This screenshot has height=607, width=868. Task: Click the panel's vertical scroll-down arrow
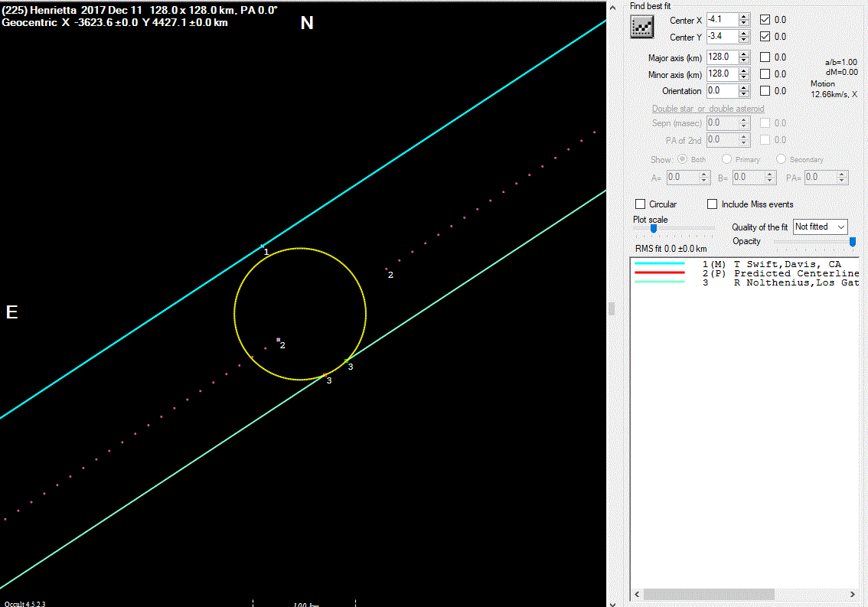point(613,603)
